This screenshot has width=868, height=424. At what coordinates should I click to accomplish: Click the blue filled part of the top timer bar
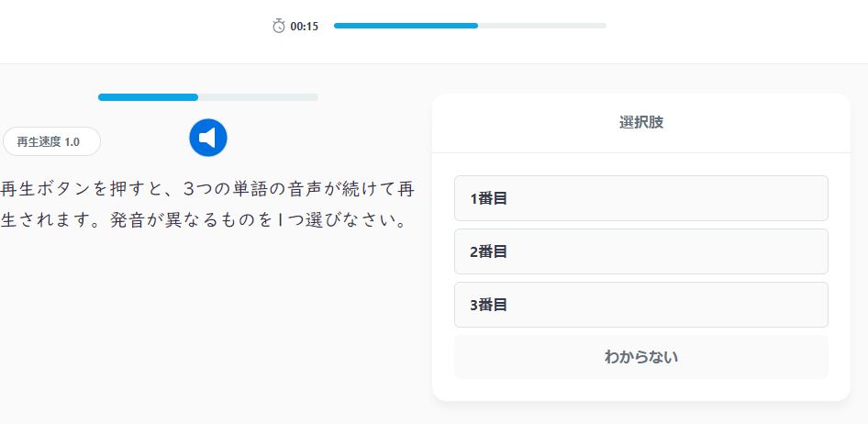[x=405, y=26]
